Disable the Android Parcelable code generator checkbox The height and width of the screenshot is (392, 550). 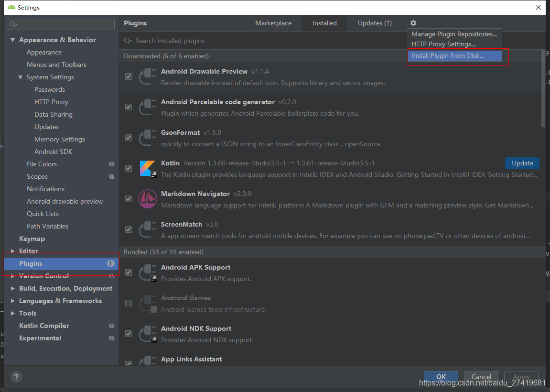129,107
